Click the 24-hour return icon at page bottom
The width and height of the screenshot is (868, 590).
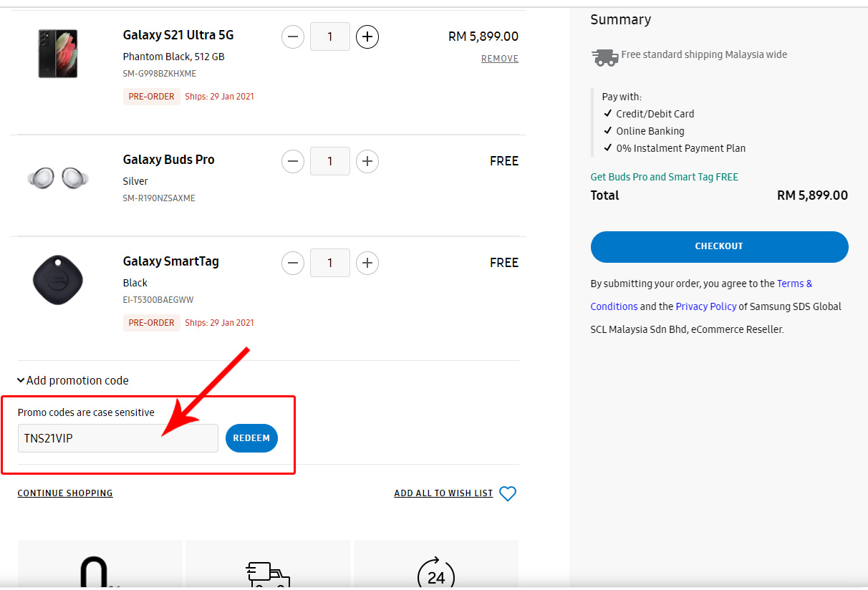point(435,573)
